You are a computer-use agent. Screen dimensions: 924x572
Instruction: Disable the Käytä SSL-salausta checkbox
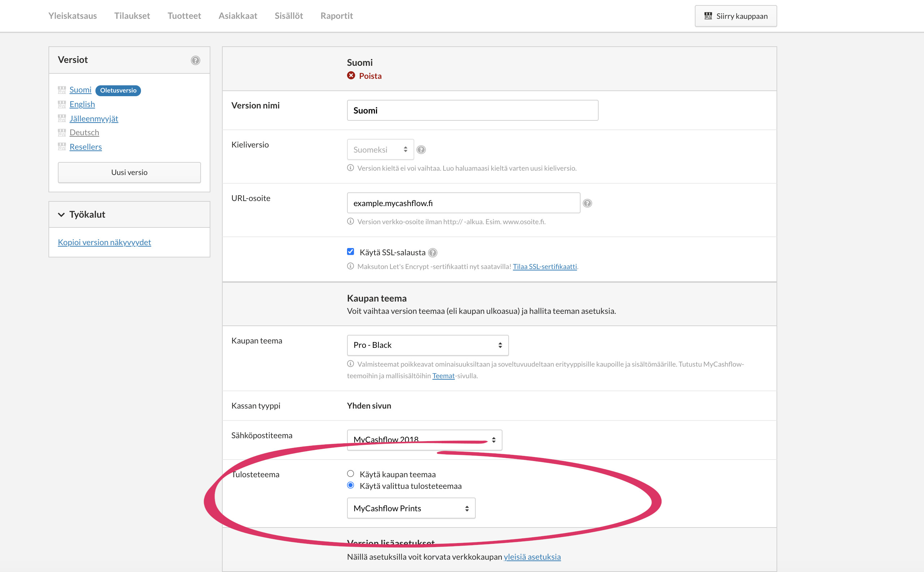pos(351,252)
